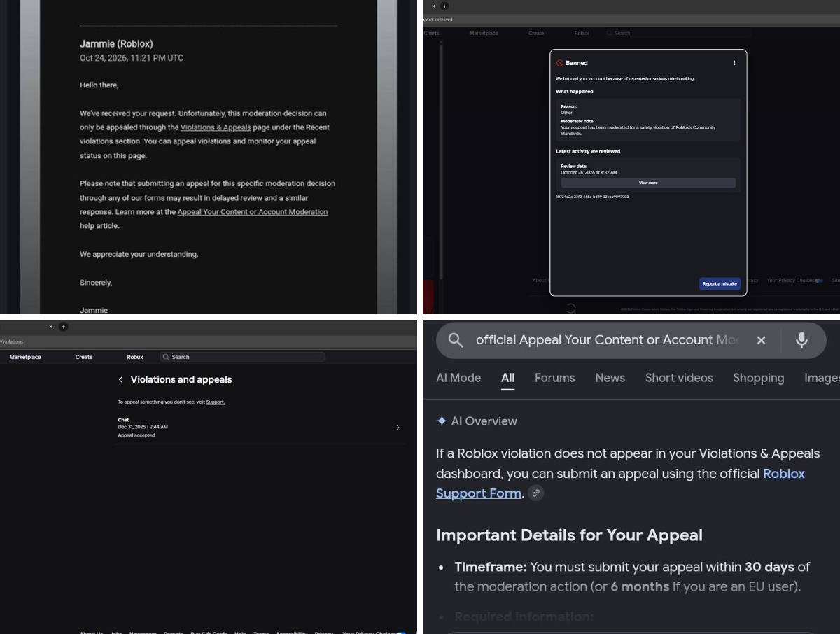The height and width of the screenshot is (634, 840).
Task: Start voice search with the microphone icon
Action: pyautogui.click(x=801, y=340)
